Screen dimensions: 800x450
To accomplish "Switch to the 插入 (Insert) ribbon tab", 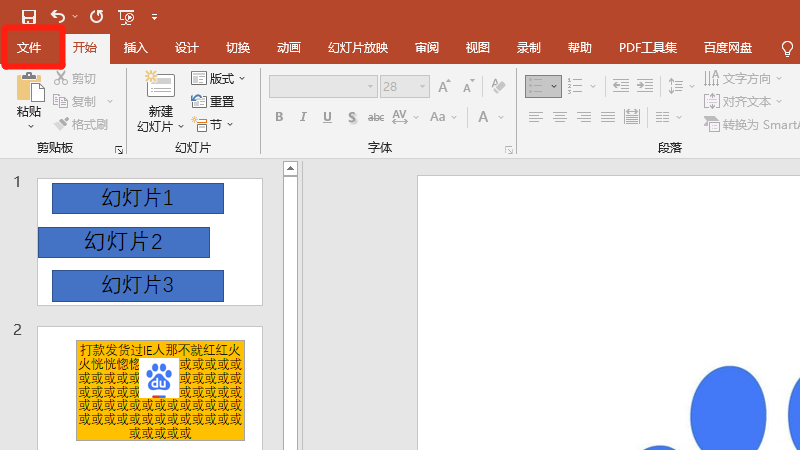I will point(135,48).
